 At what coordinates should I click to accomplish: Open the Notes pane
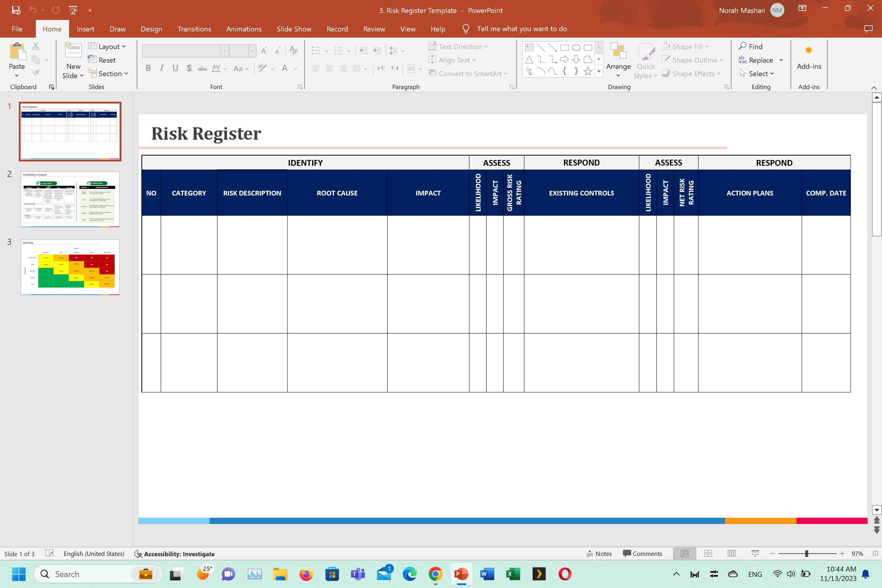[x=599, y=554]
